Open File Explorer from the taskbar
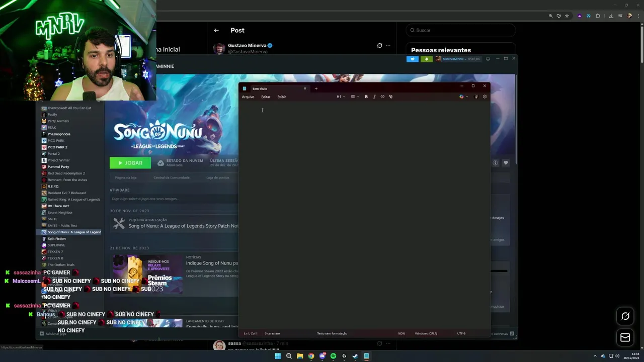The image size is (644, 362). tap(300, 356)
